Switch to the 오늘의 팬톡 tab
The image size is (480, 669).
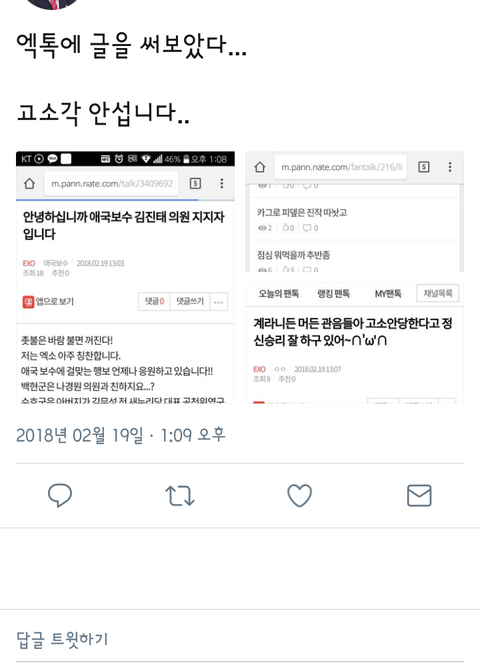point(279,294)
